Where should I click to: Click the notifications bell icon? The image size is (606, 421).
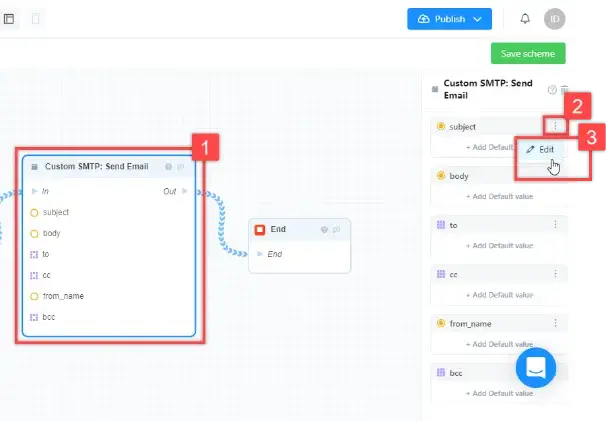tap(526, 19)
